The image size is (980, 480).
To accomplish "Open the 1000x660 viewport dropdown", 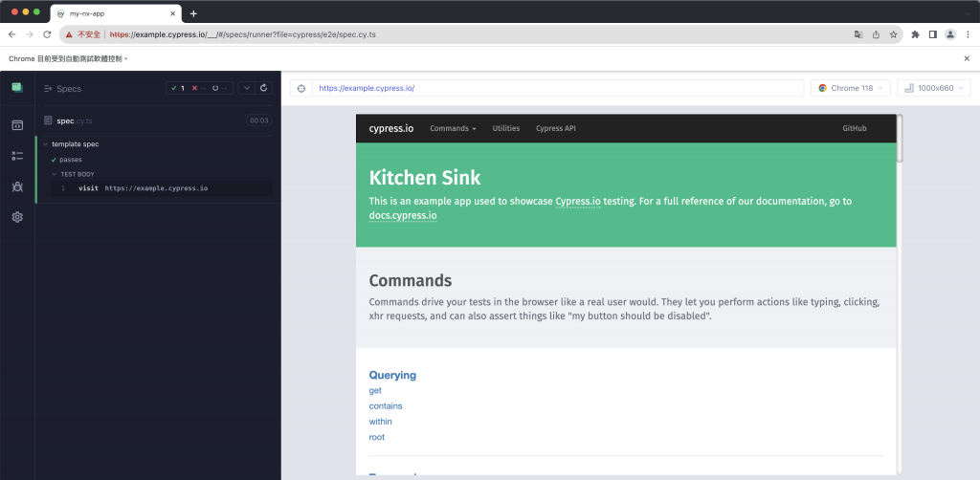I will click(x=934, y=88).
